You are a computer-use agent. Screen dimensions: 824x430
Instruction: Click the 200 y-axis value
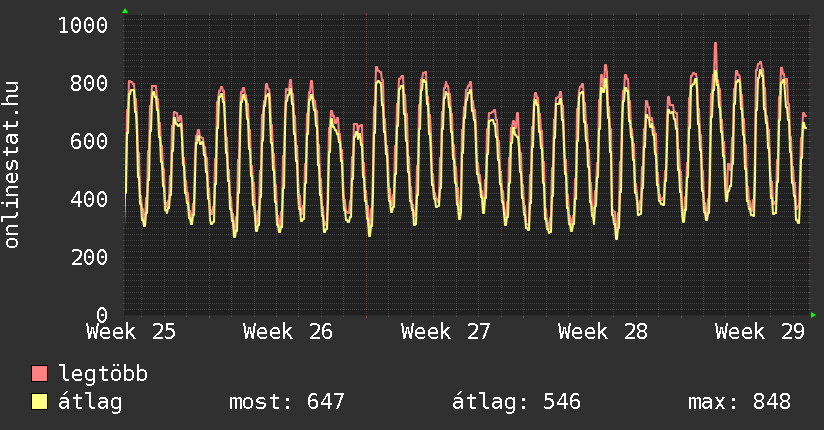coord(89,257)
